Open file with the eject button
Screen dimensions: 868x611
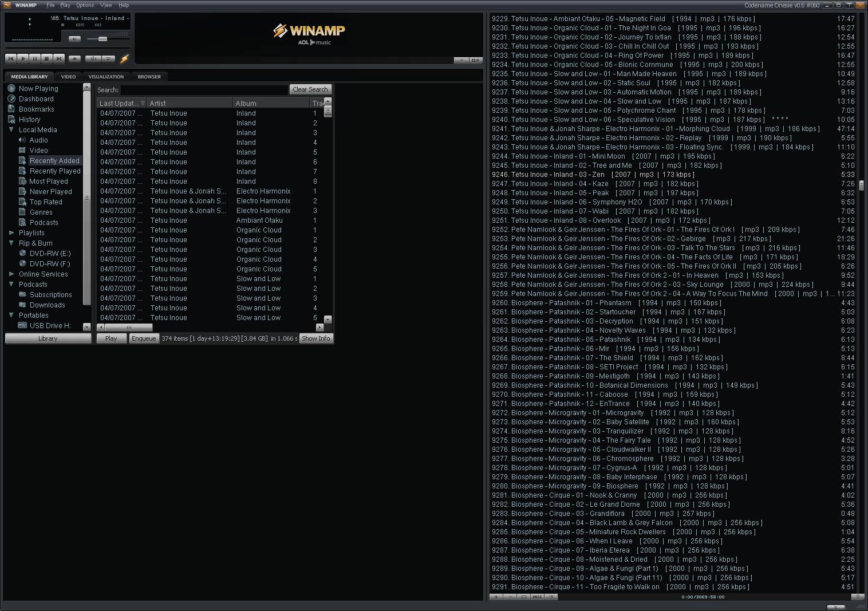(74, 58)
